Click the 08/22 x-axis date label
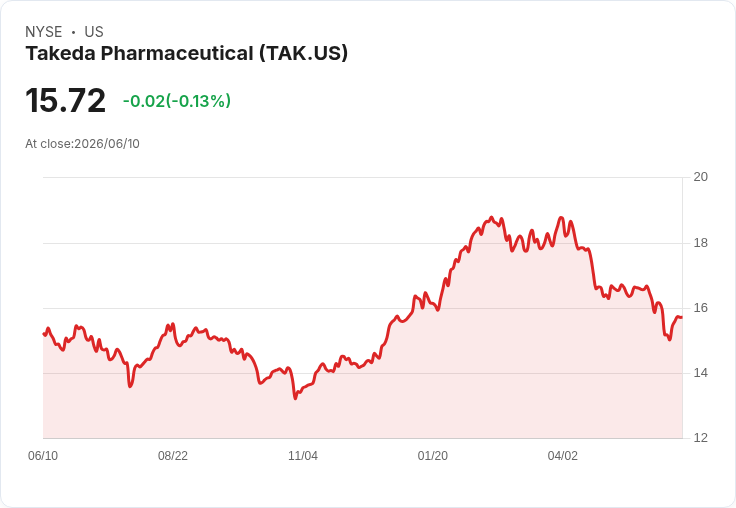This screenshot has height=508, width=736. 173,456
